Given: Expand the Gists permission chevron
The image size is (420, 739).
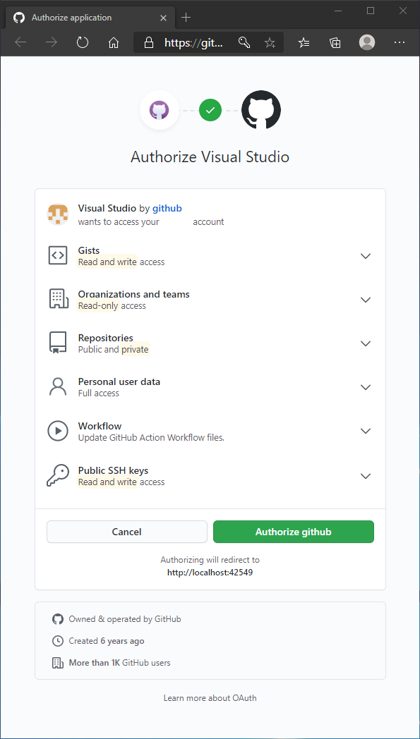Looking at the screenshot, I should point(365,256).
